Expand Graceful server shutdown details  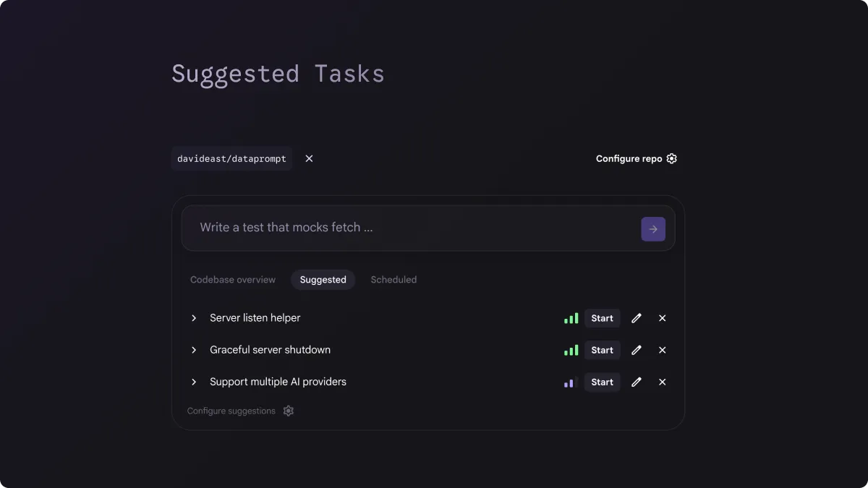tap(193, 350)
